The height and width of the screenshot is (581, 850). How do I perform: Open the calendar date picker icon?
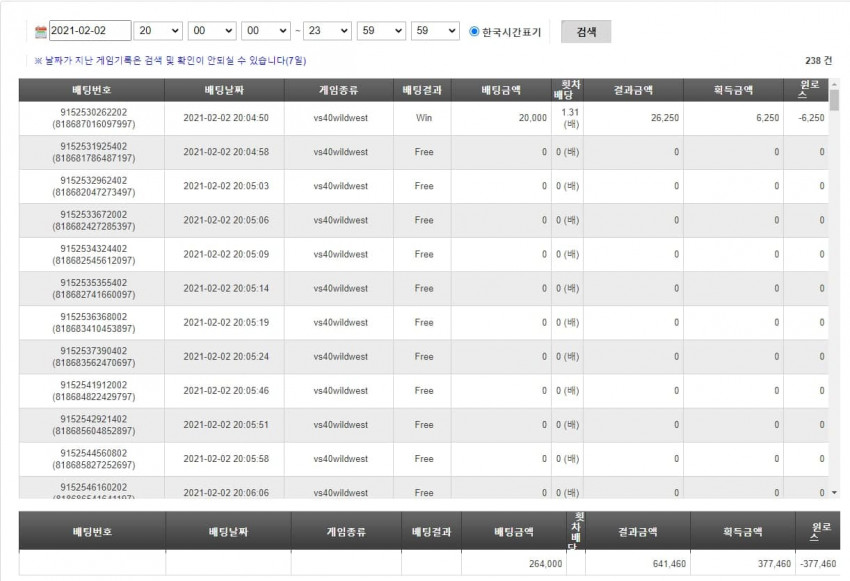pos(41,32)
